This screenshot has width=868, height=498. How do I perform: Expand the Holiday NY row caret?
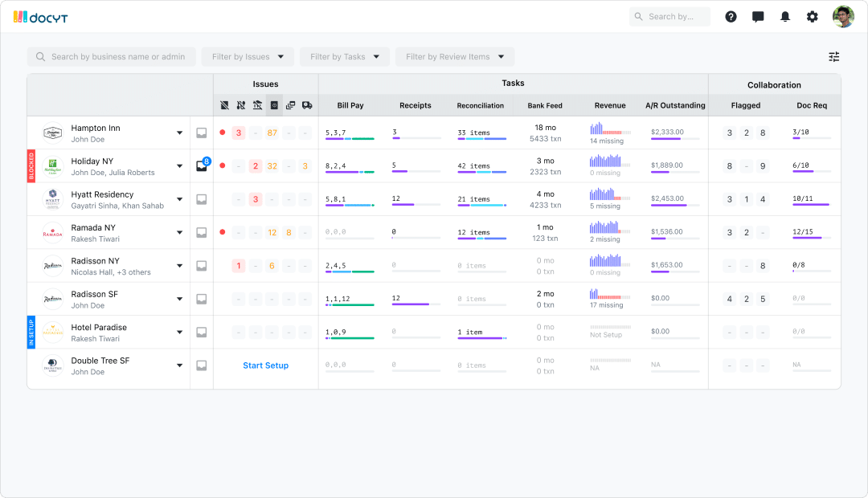click(179, 166)
